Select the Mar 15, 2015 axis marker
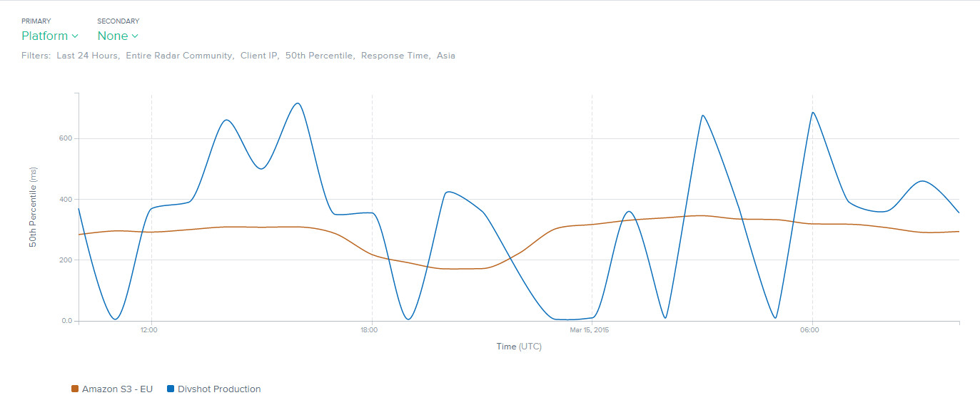The height and width of the screenshot is (420, 980). [x=590, y=330]
